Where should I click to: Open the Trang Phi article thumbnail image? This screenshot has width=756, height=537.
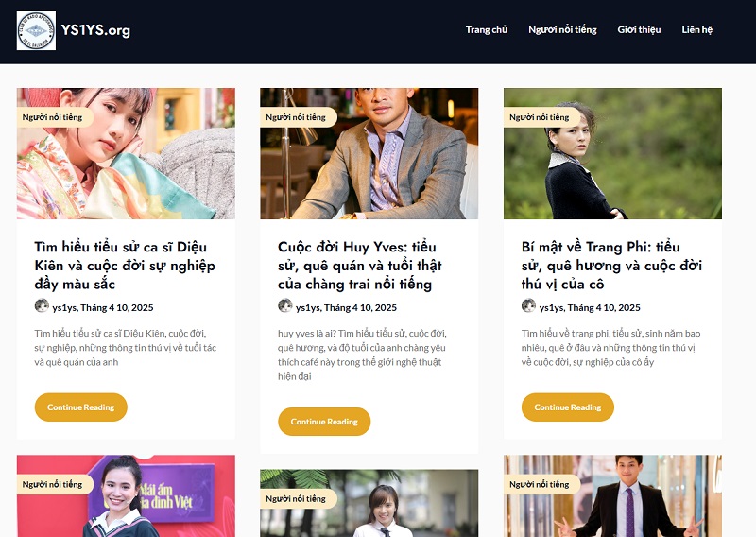612,153
